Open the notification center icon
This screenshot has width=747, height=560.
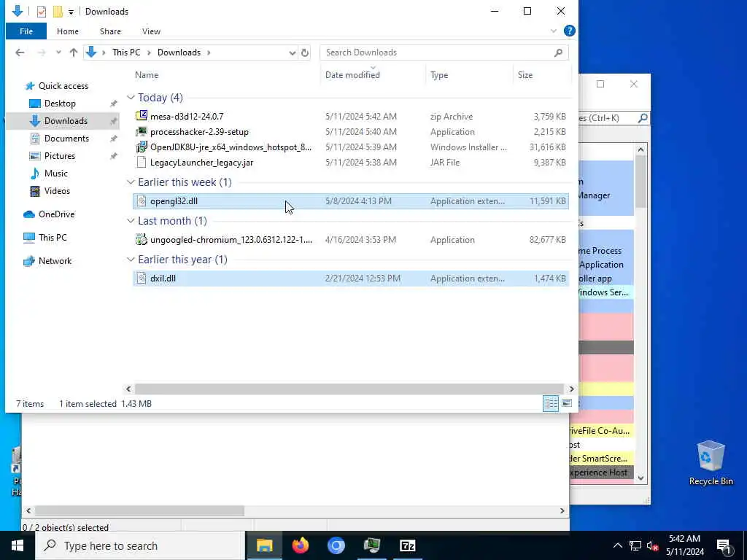tap(724, 546)
